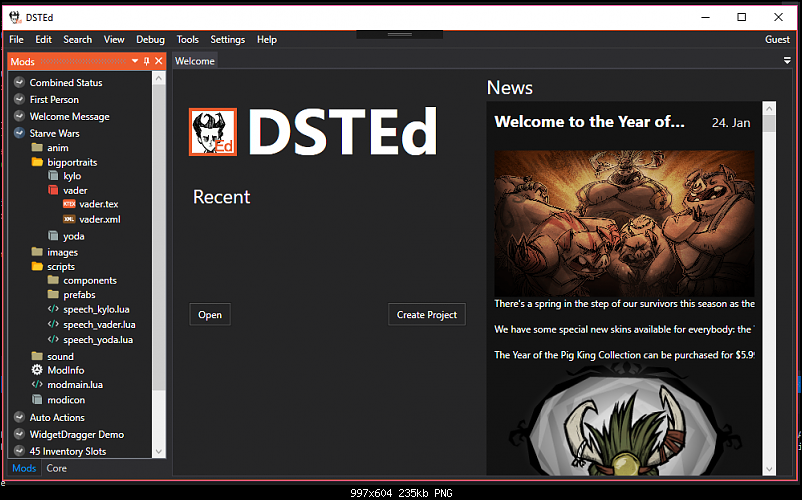Click the code icon of modmain.lua

(37, 384)
